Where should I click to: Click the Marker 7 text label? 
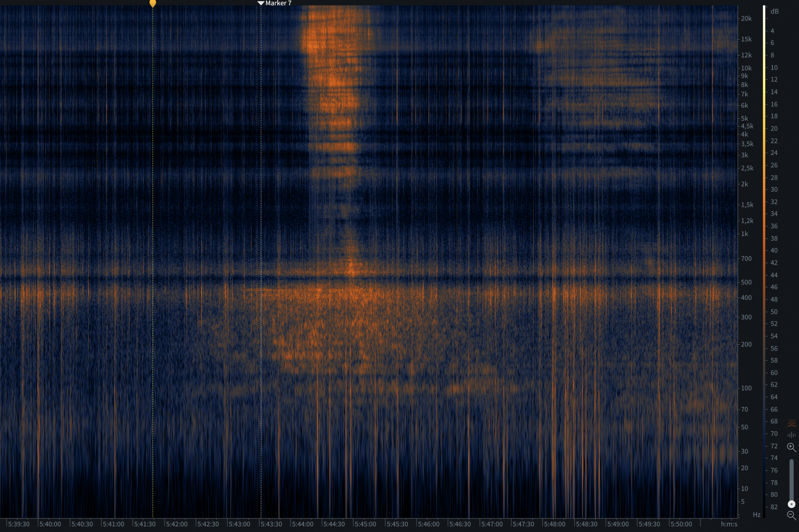point(278,3)
